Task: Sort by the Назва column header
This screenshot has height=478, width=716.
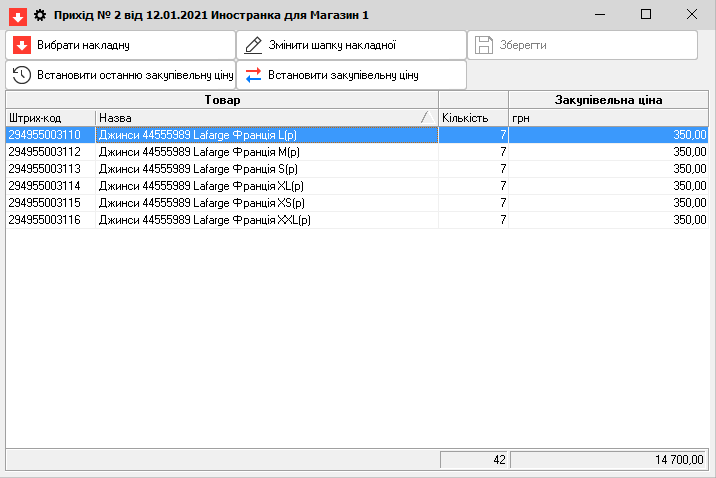Action: point(266,118)
